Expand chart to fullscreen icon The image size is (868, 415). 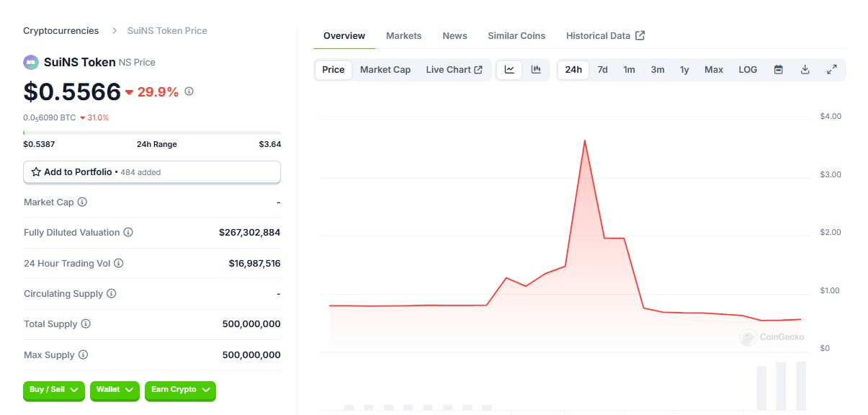tap(831, 70)
